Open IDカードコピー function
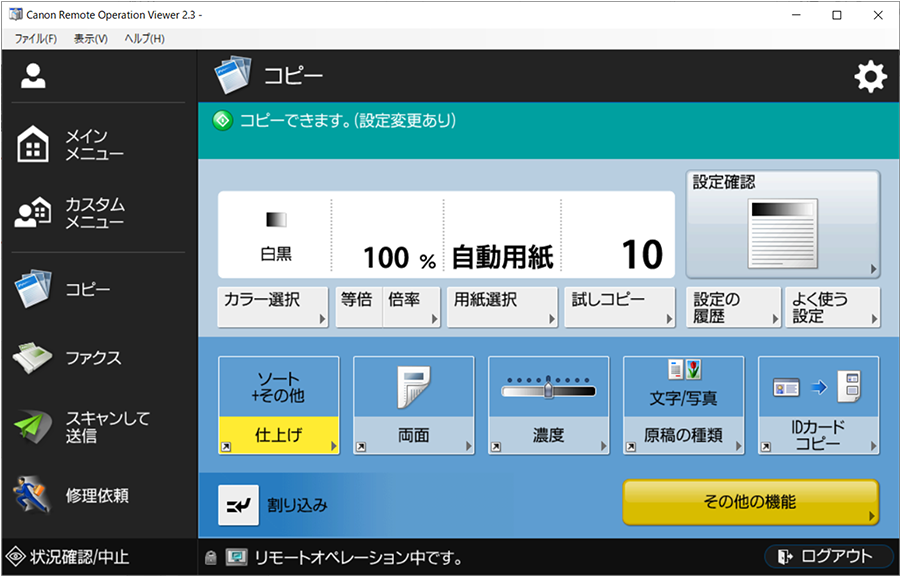Image resolution: width=900 pixels, height=577 pixels. (818, 405)
